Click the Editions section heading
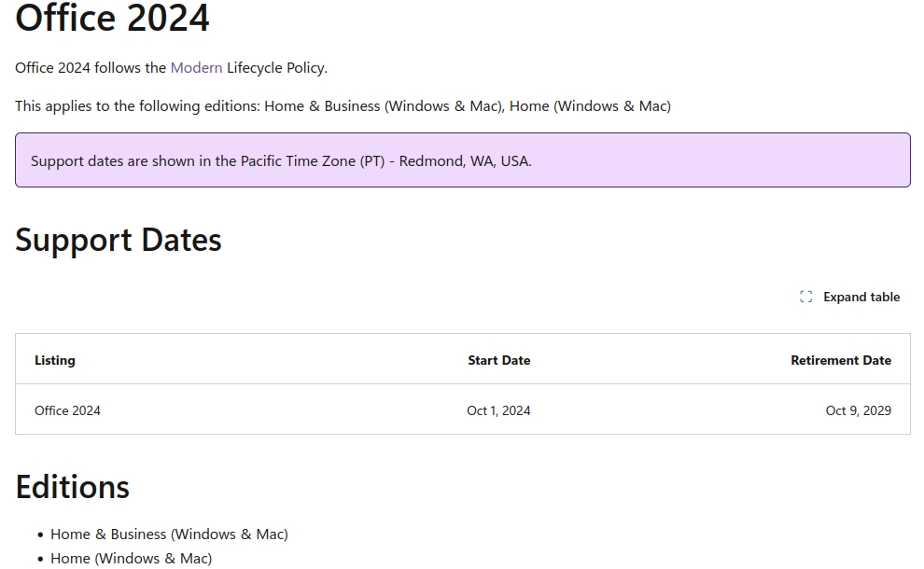924x569 pixels. (72, 487)
